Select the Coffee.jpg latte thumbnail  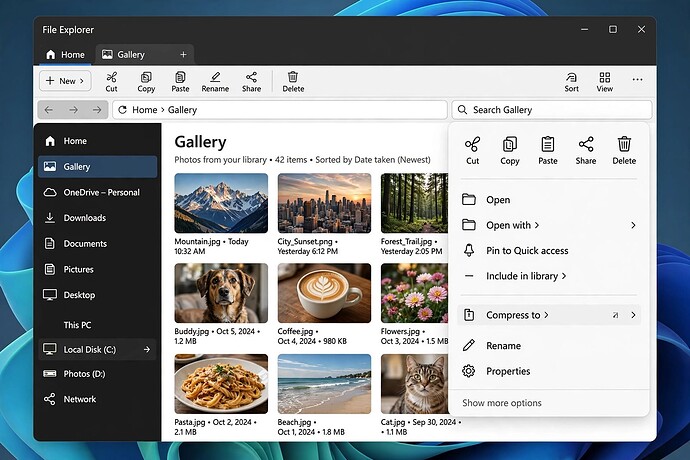pos(324,293)
